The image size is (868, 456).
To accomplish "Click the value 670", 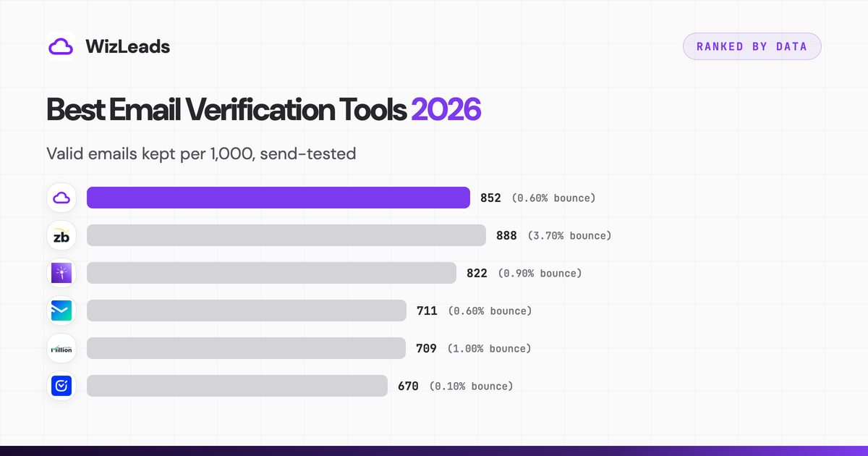I will [x=408, y=386].
